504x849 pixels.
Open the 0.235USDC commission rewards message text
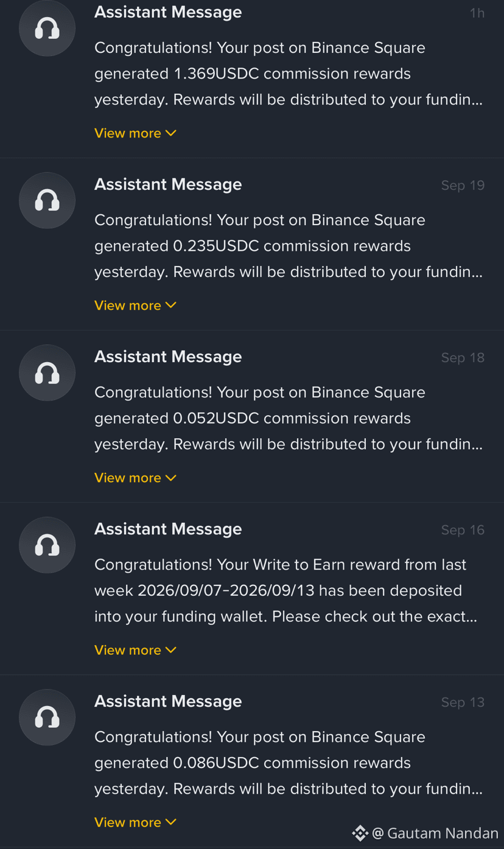pyautogui.click(x=289, y=246)
